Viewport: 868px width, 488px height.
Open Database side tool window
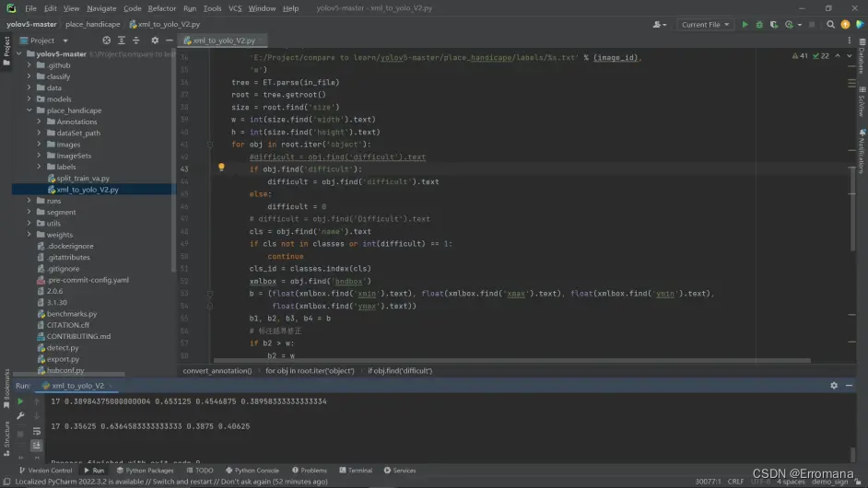pos(862,56)
